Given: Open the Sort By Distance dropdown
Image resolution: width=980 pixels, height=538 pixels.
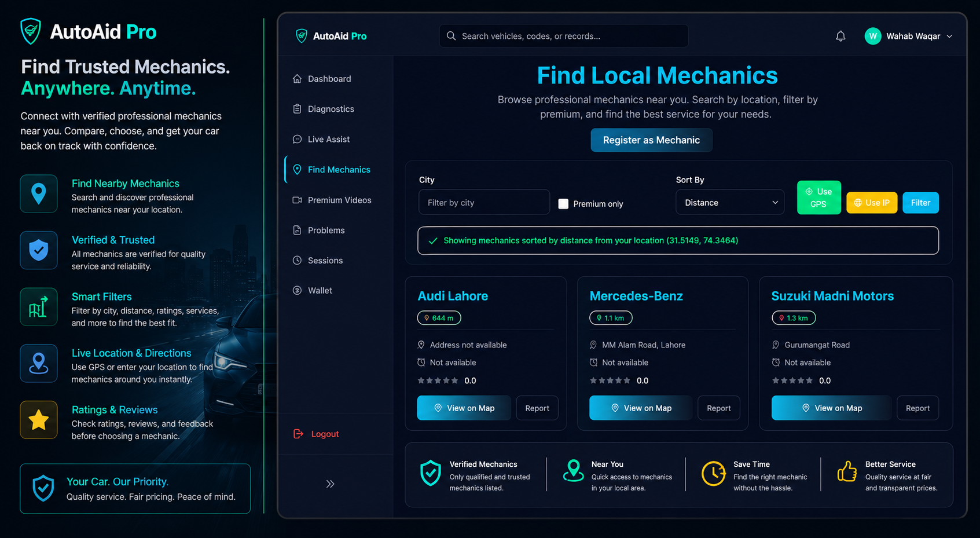Looking at the screenshot, I should click(x=730, y=203).
